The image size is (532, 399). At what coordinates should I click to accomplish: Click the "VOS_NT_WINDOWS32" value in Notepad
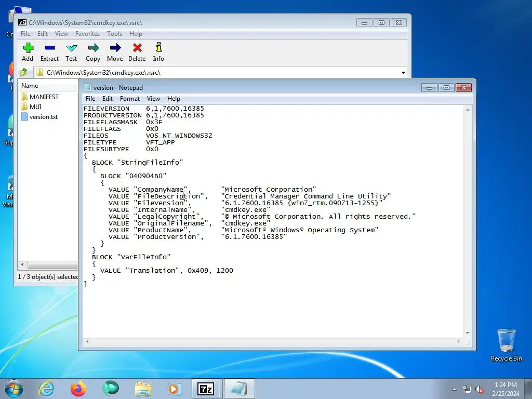tap(179, 136)
